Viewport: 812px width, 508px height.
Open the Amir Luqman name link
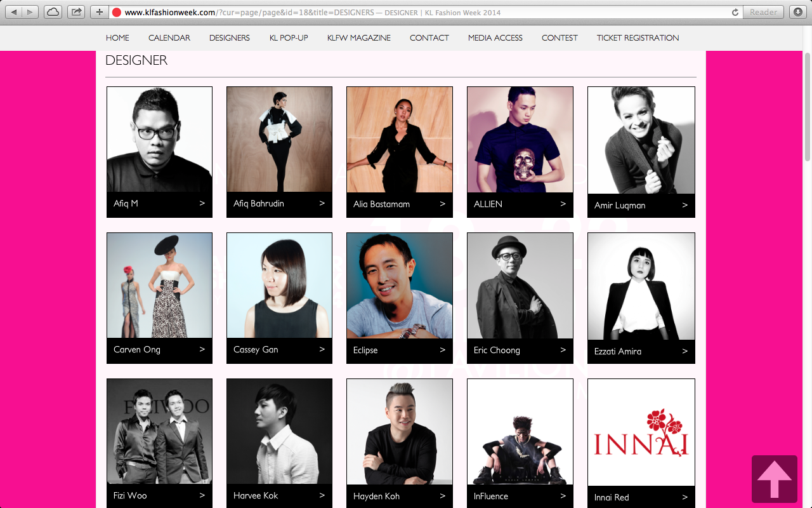620,206
